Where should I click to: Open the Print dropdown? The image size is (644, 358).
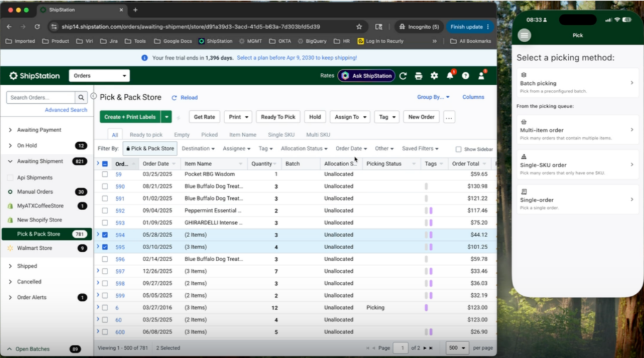click(238, 117)
